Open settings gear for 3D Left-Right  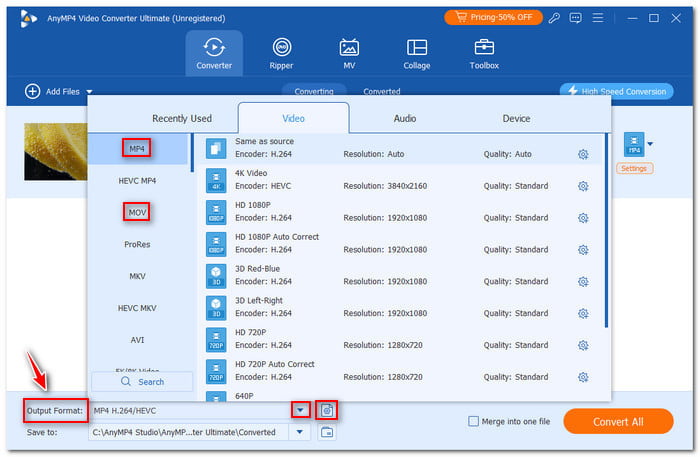[x=583, y=314]
